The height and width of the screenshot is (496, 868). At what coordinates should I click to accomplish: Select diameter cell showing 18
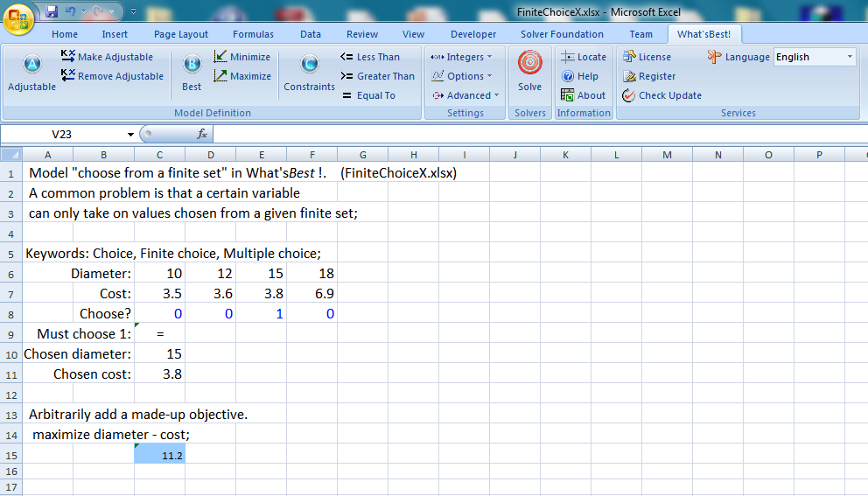pos(312,274)
